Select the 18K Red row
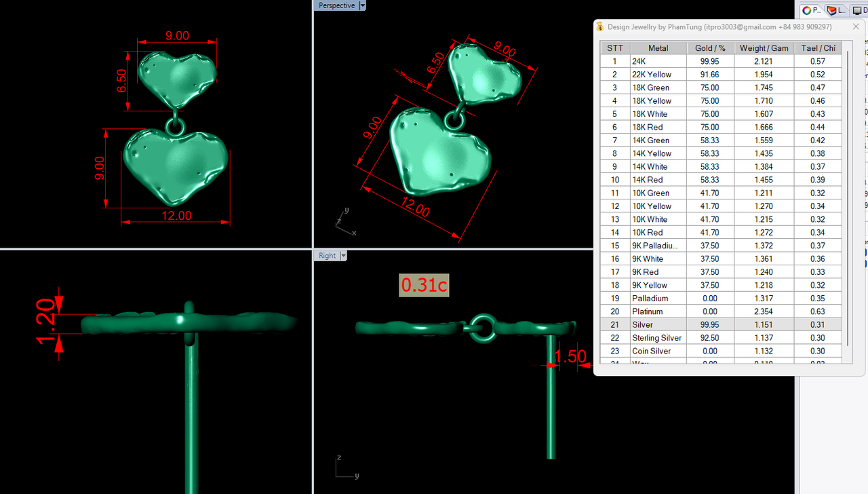The height and width of the screenshot is (494, 868). coord(722,127)
